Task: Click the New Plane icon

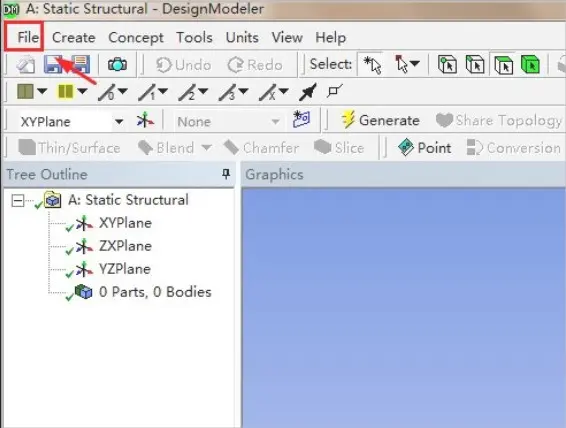Action: (x=145, y=121)
